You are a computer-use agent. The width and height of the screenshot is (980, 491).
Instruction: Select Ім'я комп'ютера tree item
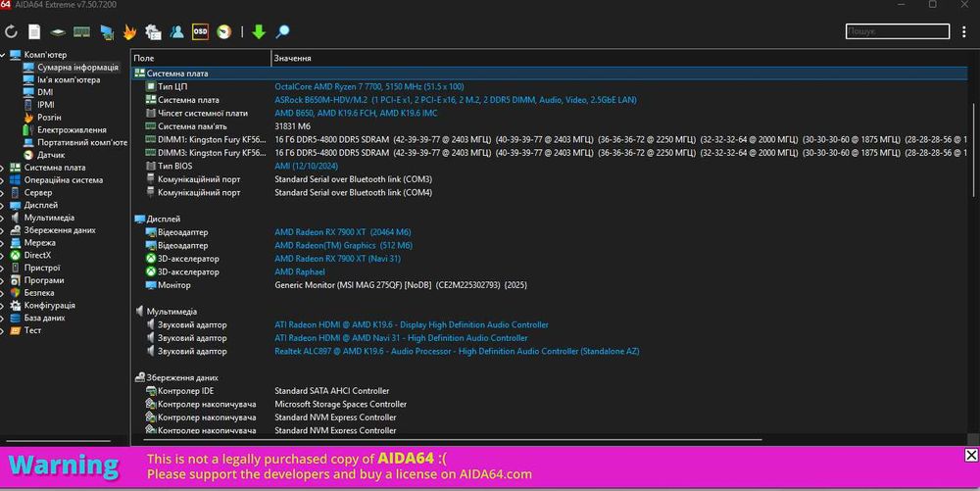tap(69, 79)
